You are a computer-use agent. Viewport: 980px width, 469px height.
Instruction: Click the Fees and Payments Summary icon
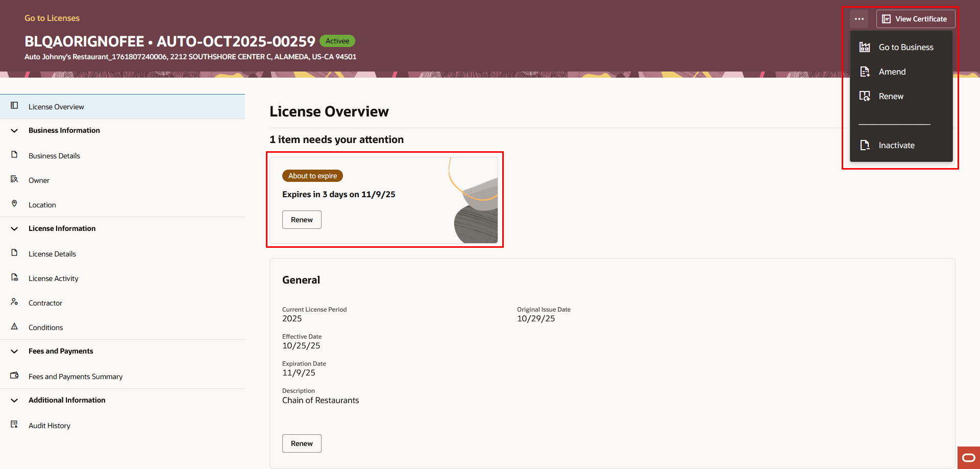[x=15, y=376]
